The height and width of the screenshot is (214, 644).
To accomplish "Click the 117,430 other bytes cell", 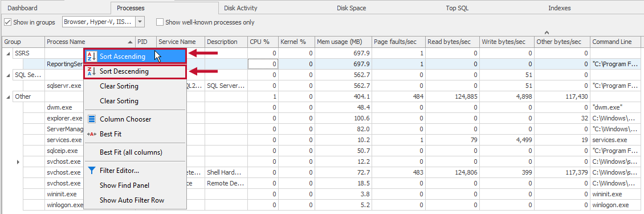I will point(563,96).
